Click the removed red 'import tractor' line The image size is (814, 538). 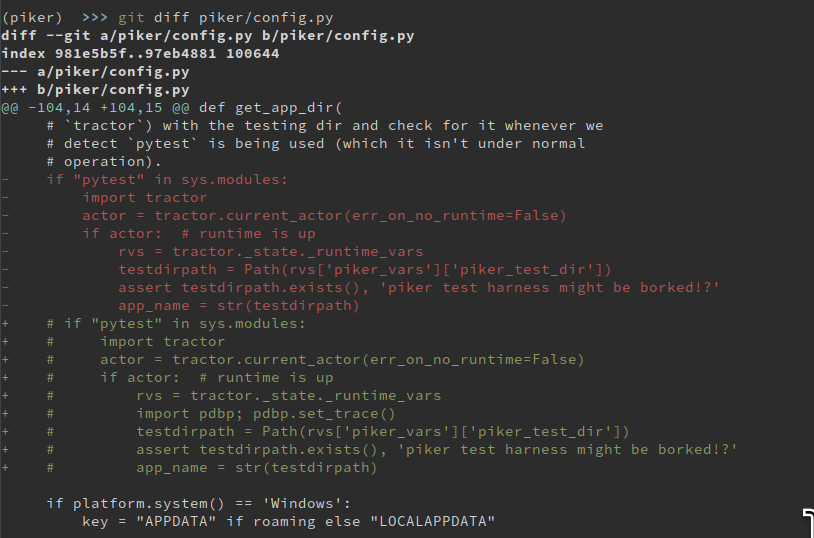coord(145,198)
